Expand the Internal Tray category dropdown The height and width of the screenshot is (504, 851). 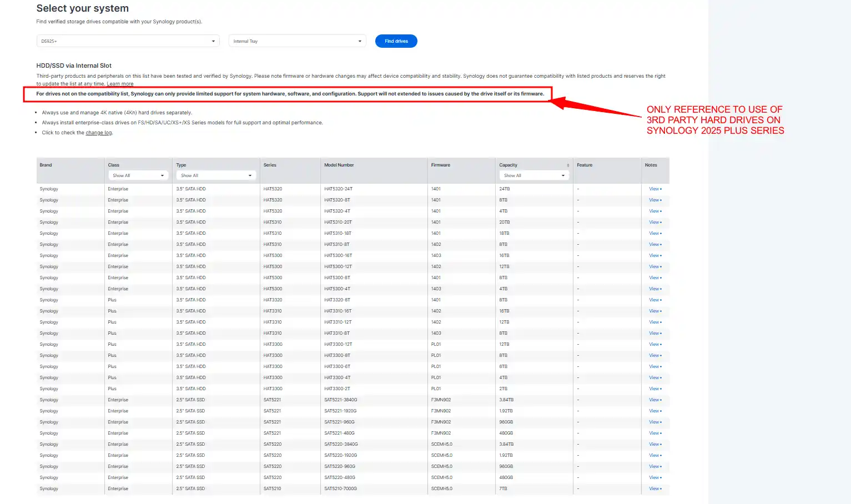point(297,41)
